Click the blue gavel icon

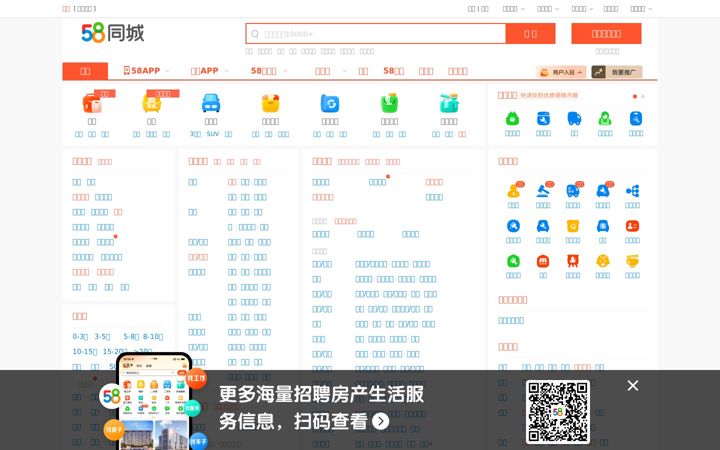coord(543,191)
